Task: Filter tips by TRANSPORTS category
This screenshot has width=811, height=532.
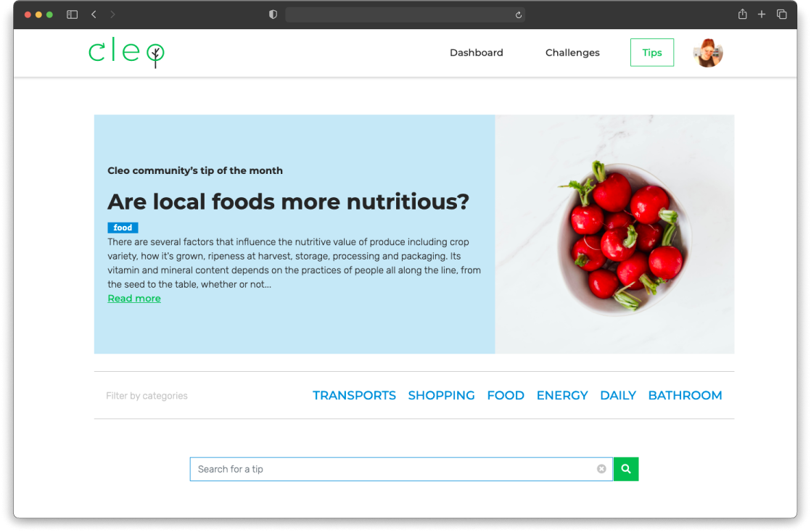Action: pyautogui.click(x=354, y=396)
